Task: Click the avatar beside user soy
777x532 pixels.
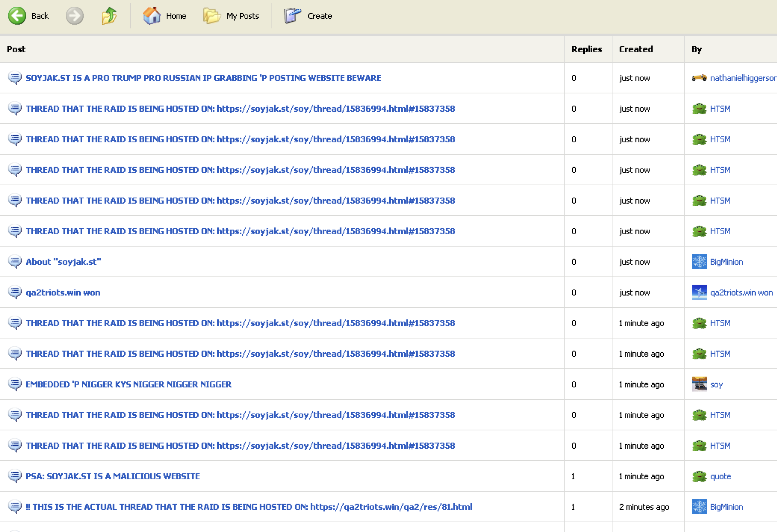Action: pos(699,384)
